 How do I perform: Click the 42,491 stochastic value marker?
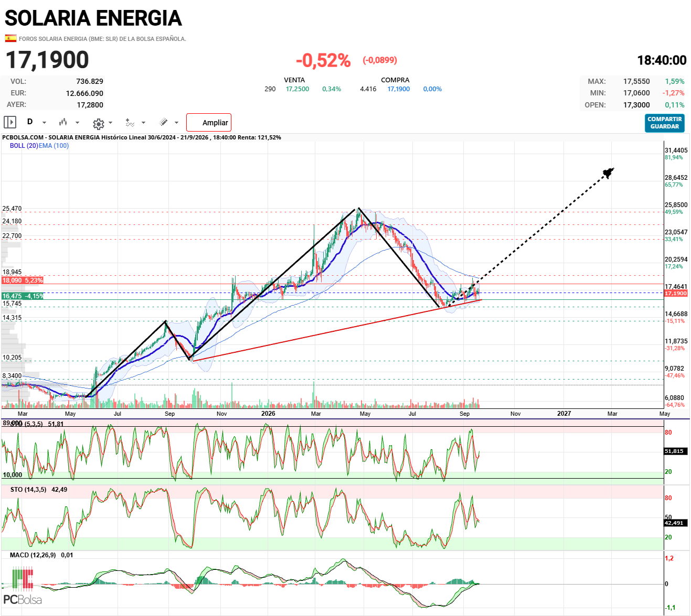(x=674, y=523)
